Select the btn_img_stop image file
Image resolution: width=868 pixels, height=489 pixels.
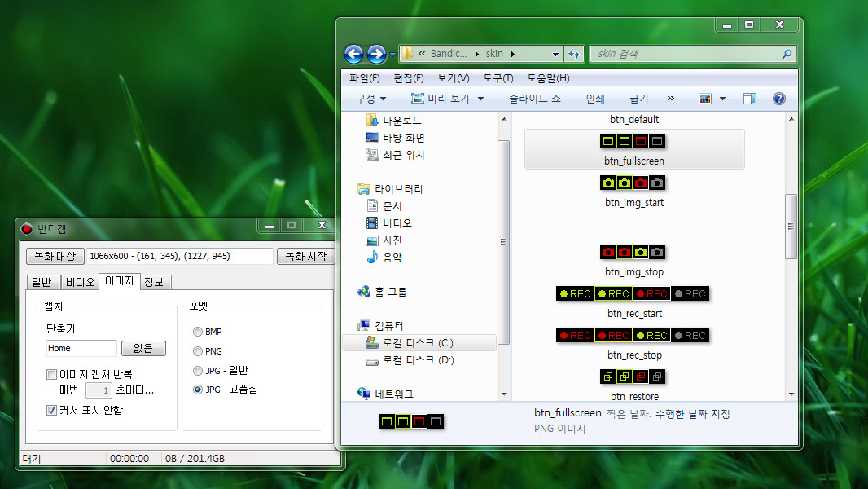(x=634, y=260)
